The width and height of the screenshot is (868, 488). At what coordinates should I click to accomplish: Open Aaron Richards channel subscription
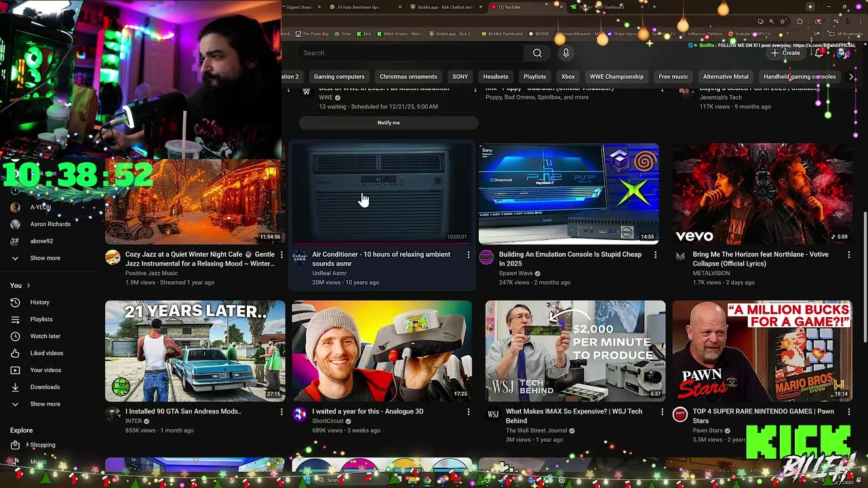[x=50, y=224]
